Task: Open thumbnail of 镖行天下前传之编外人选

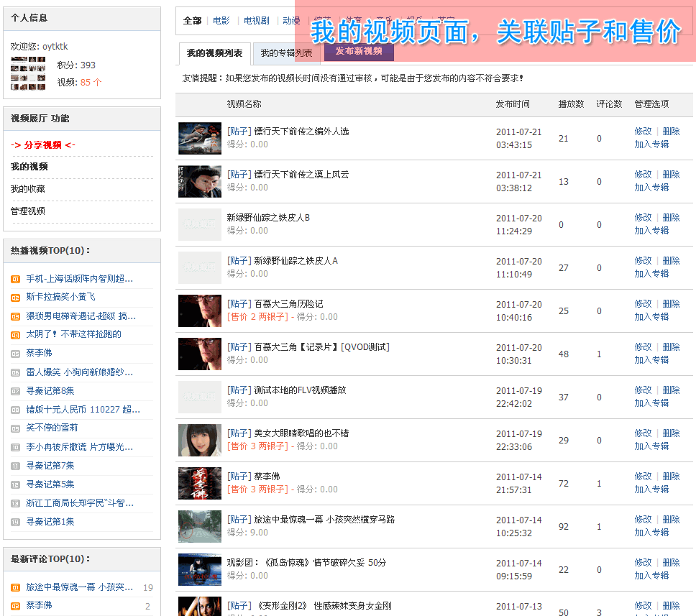Action: coord(200,139)
